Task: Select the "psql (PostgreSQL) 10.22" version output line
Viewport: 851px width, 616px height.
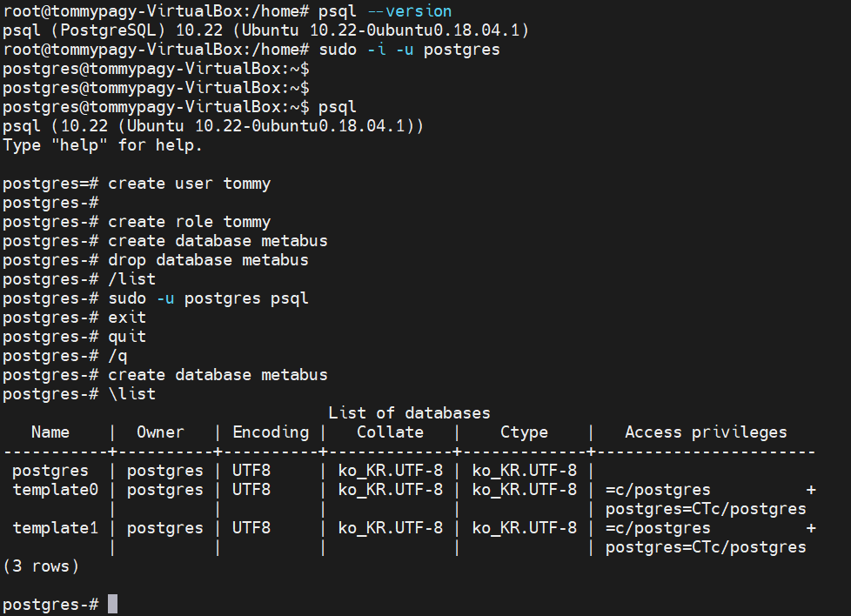Action: click(x=265, y=30)
